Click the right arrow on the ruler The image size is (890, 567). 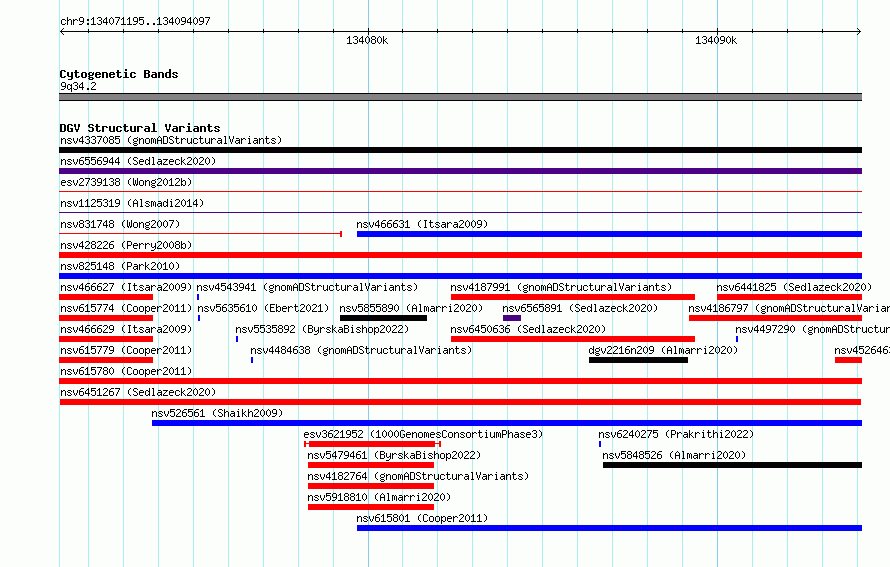[x=859, y=31]
